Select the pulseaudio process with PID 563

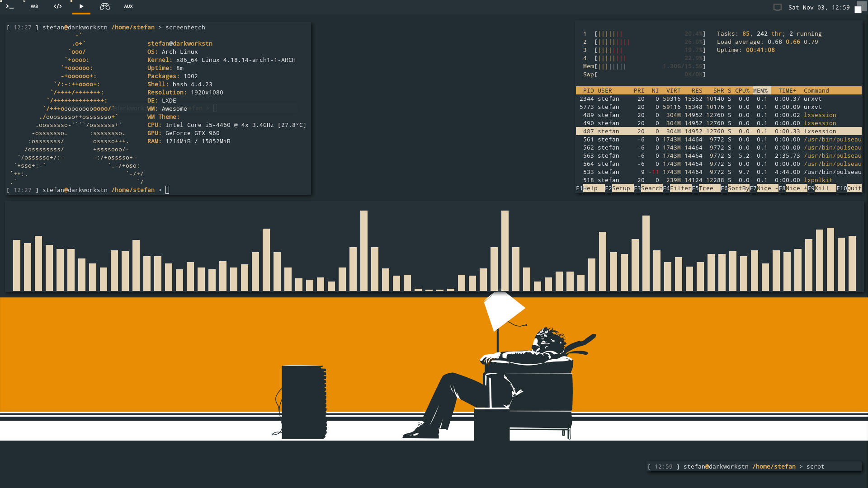[x=719, y=156]
